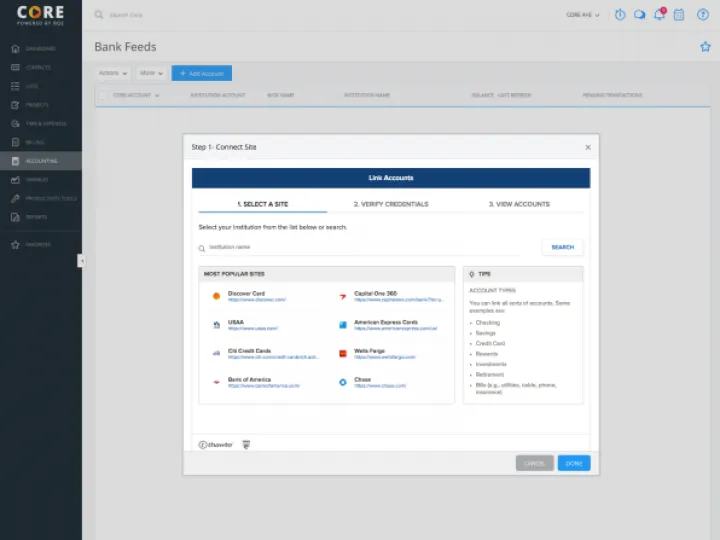Screen dimensions: 720x540
Task: Open the chat messages icon in header
Action: pos(639,15)
